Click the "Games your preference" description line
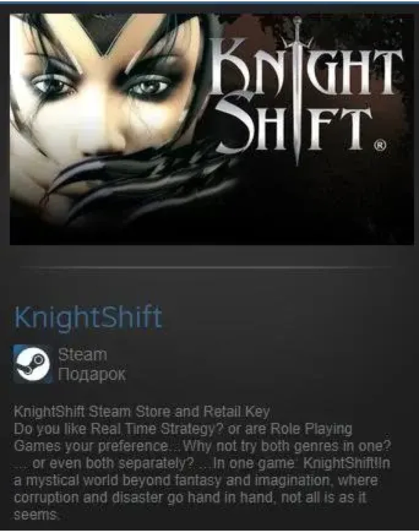 [x=202, y=446]
